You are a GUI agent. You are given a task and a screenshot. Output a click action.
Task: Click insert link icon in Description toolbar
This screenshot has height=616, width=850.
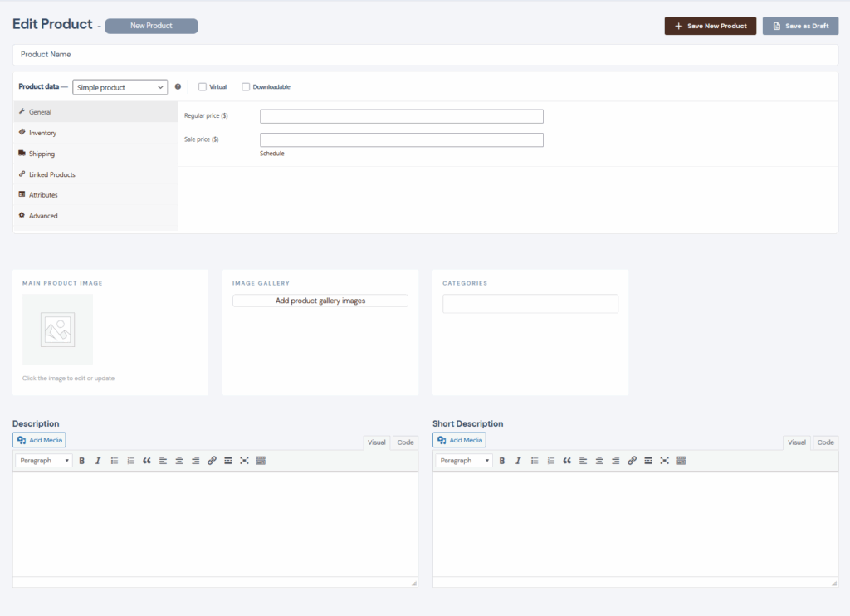pos(212,461)
